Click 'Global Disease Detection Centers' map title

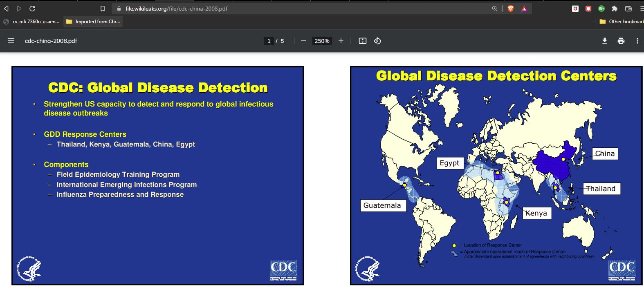[x=496, y=76]
